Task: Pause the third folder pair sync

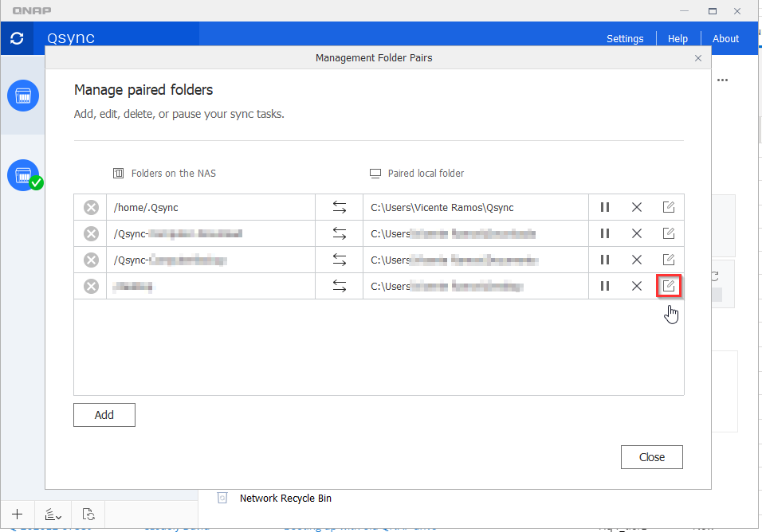Action: click(x=604, y=260)
